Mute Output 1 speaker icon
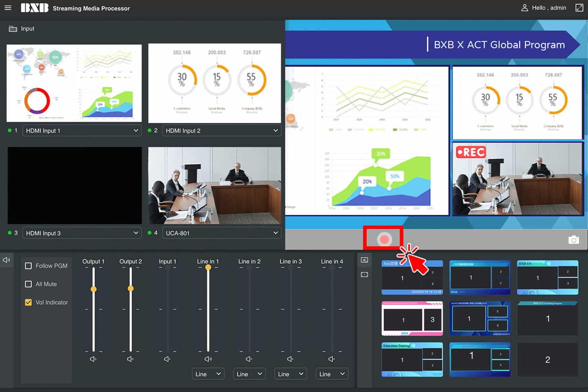The image size is (588, 392). point(93,359)
